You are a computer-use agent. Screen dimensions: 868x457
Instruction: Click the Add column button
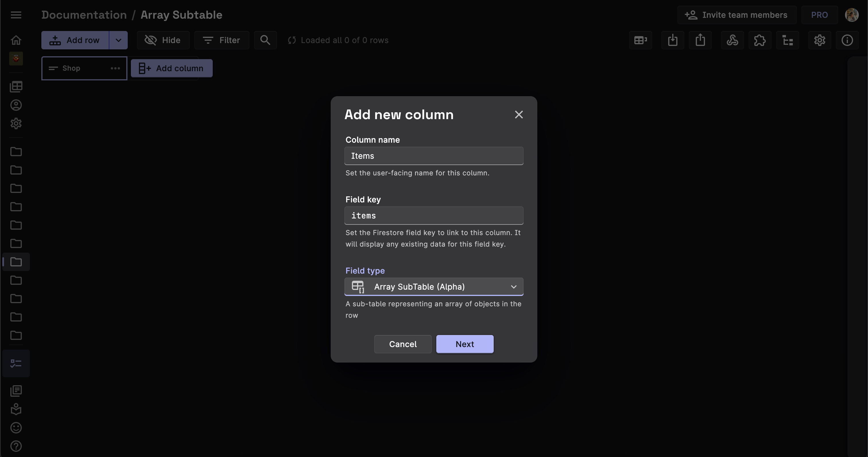click(x=172, y=68)
